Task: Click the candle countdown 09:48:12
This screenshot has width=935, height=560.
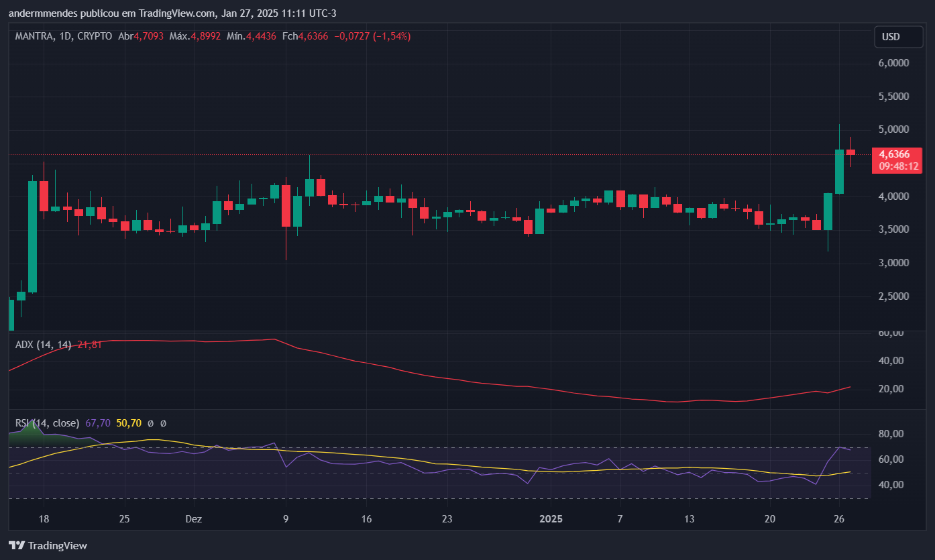Action: 899,166
